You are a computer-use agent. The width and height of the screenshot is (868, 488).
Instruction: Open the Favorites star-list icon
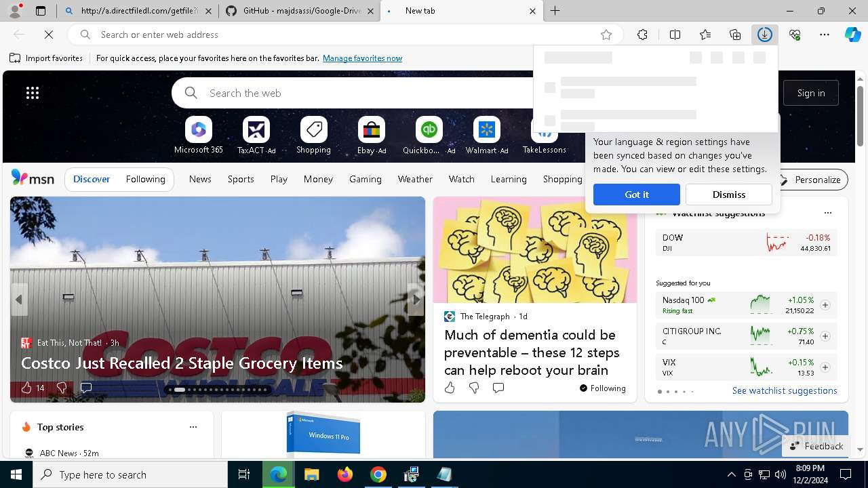(x=705, y=35)
